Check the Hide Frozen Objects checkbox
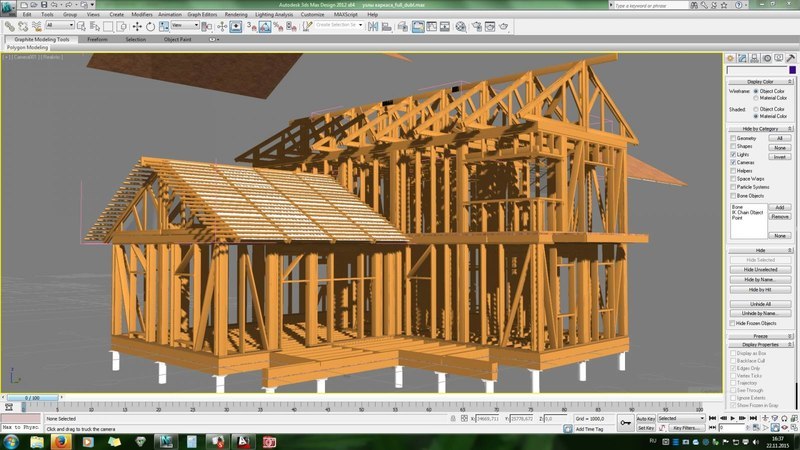800x450 pixels. tap(733, 323)
